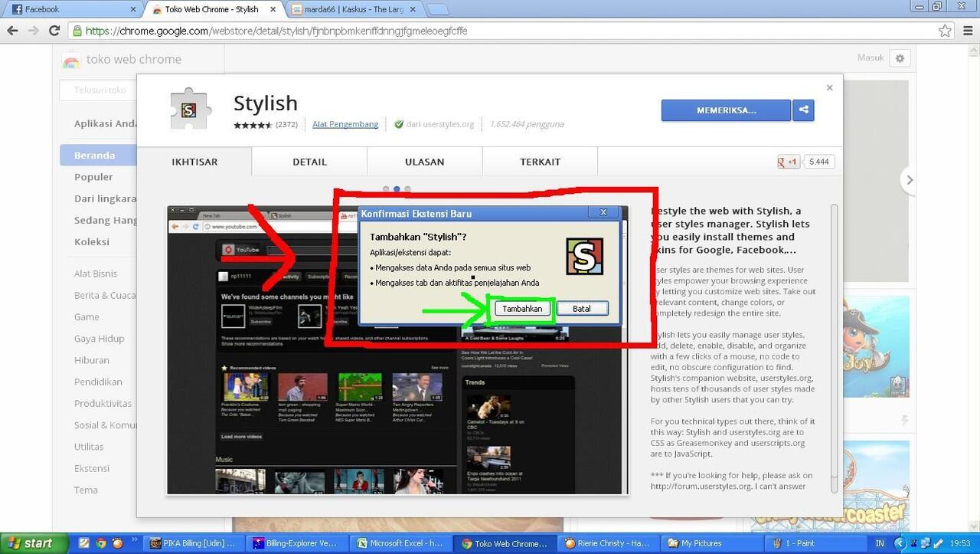Select Populer in the sidebar
The width and height of the screenshot is (980, 554).
click(93, 176)
